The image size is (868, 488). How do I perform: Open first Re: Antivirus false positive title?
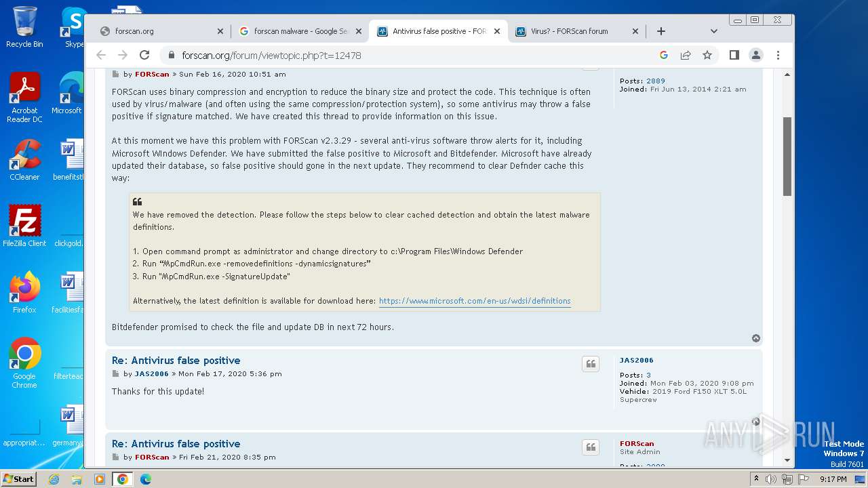(176, 361)
